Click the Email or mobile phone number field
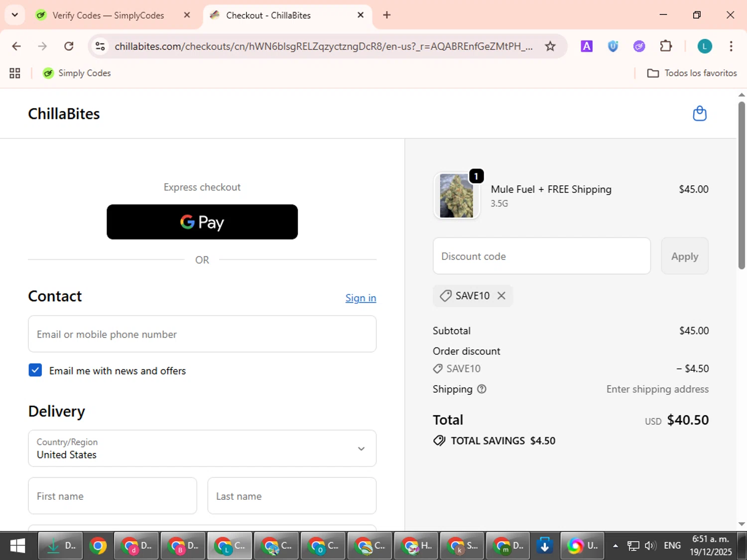Image resolution: width=747 pixels, height=560 pixels. click(x=202, y=334)
